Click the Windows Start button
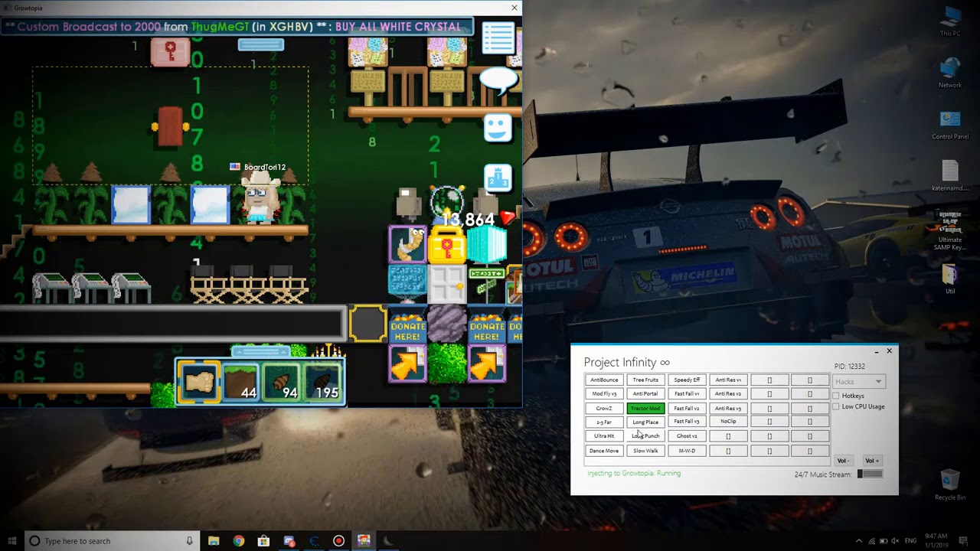Image resolution: width=980 pixels, height=551 pixels. 11,541
